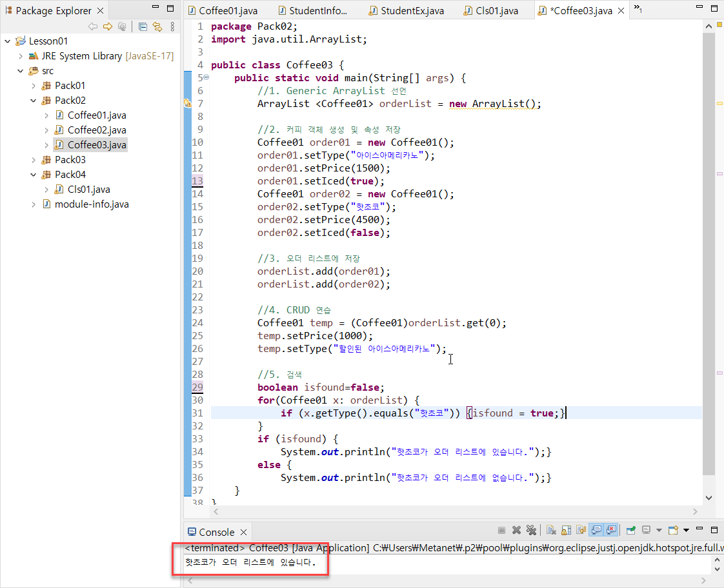Click the Up folder icon in Package Explorer toolbar
This screenshot has width=724, height=588.
click(x=122, y=26)
